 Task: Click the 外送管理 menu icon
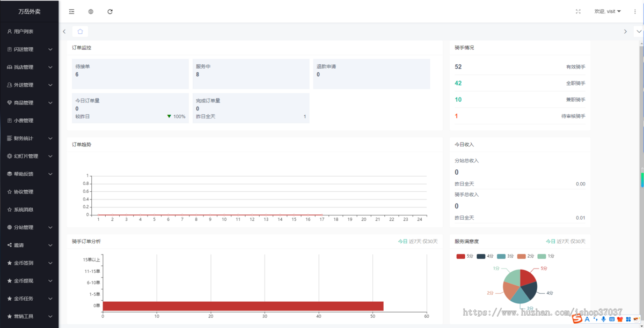tap(10, 85)
